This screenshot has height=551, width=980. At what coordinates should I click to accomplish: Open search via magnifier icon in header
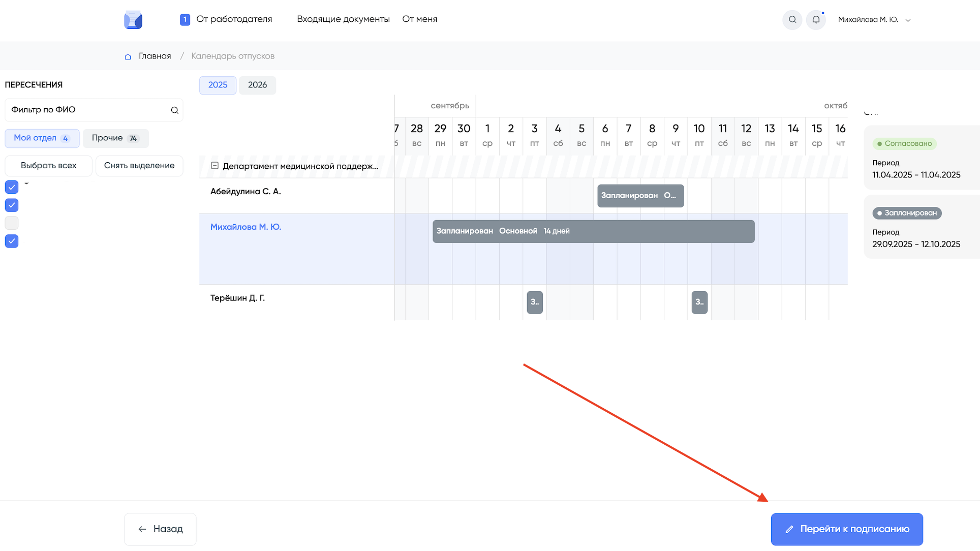792,20
